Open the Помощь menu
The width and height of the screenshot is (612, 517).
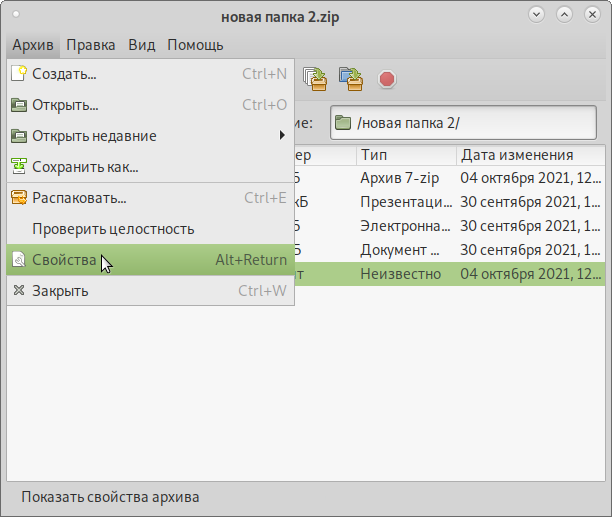pyautogui.click(x=195, y=45)
